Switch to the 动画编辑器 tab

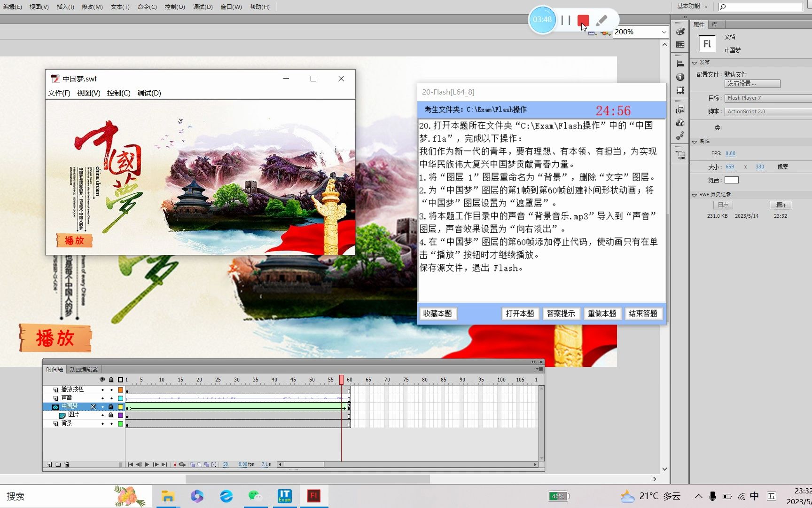84,370
